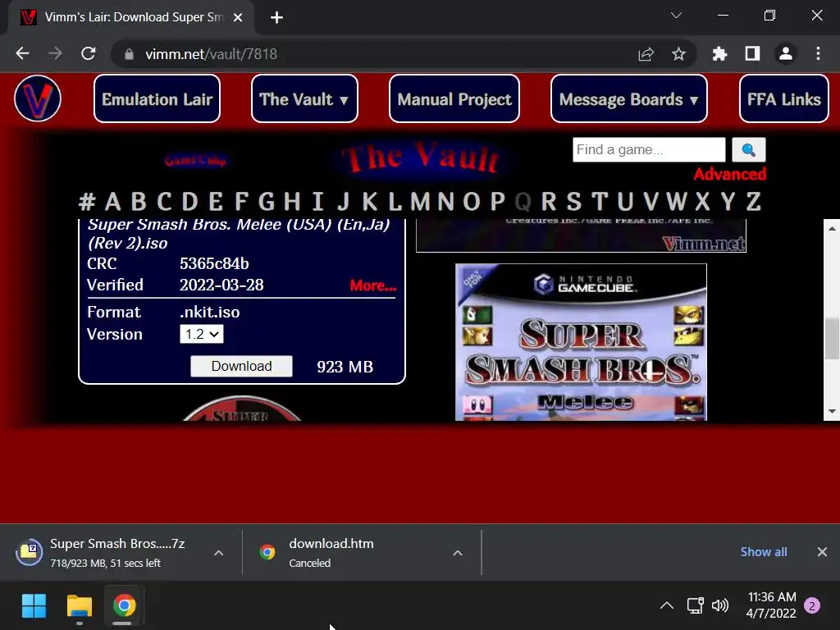Click The Vault title banner
Screen dimensions: 840x630
[x=421, y=158]
